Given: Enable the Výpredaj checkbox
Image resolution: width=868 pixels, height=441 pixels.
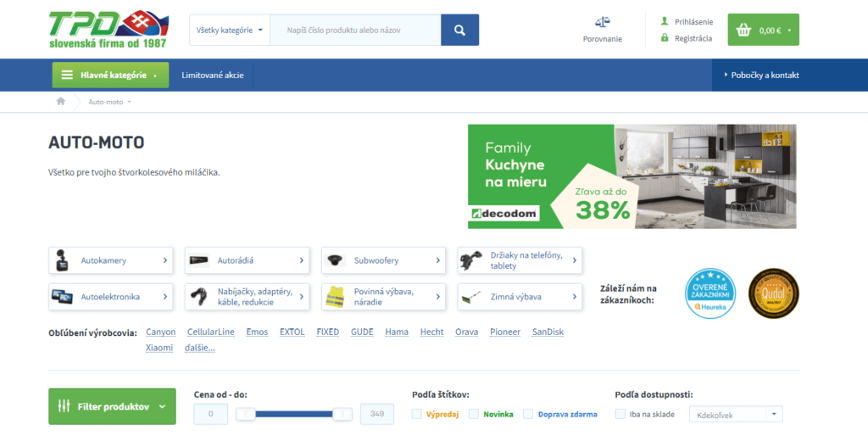Looking at the screenshot, I should [417, 414].
